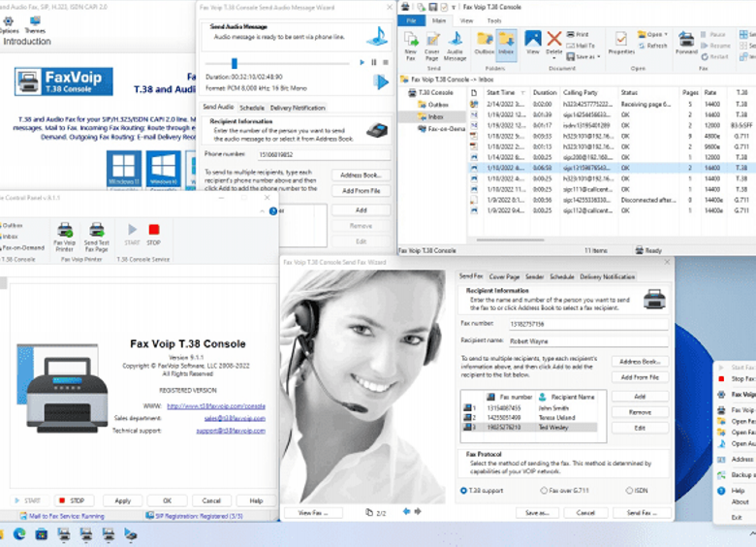Click Apply button in Control Panel
This screenshot has width=756, height=547.
tap(122, 500)
